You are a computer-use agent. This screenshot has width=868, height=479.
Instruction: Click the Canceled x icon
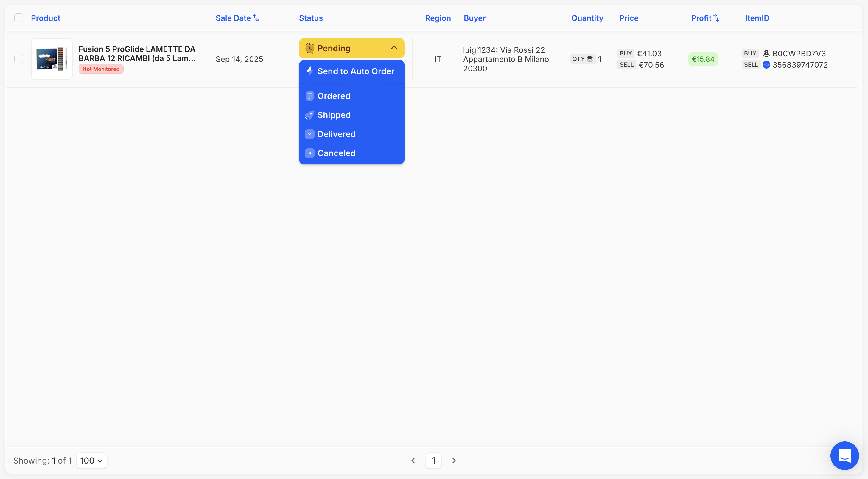point(309,153)
